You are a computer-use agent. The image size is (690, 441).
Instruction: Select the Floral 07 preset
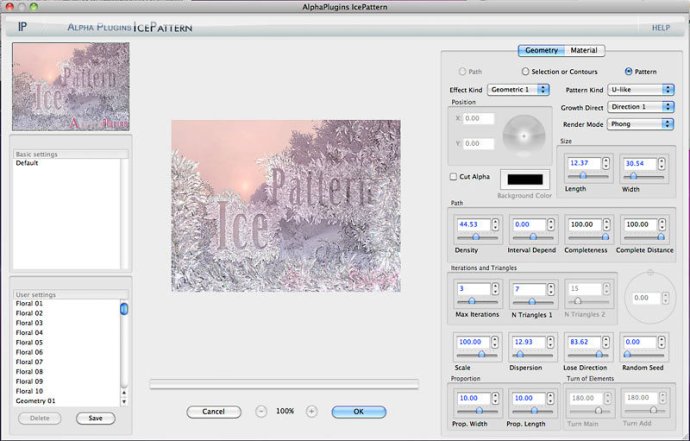pyautogui.click(x=29, y=362)
